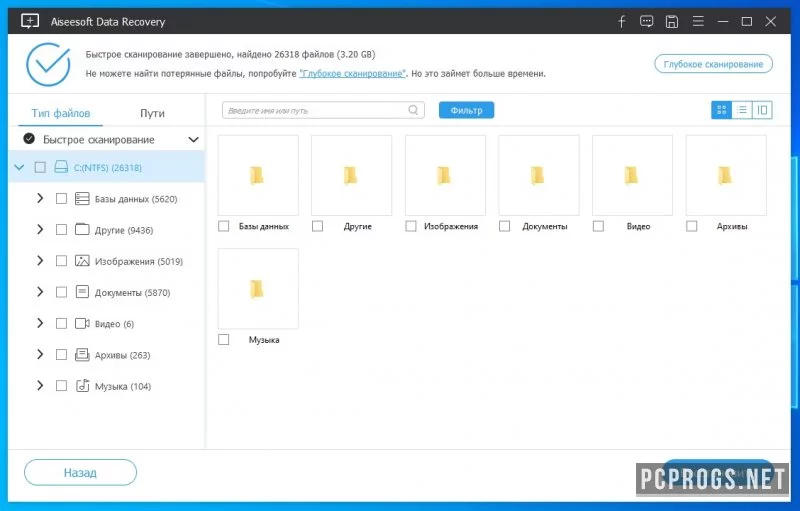Open the Изображения folder thumbnail
The image size is (800, 511).
click(445, 175)
